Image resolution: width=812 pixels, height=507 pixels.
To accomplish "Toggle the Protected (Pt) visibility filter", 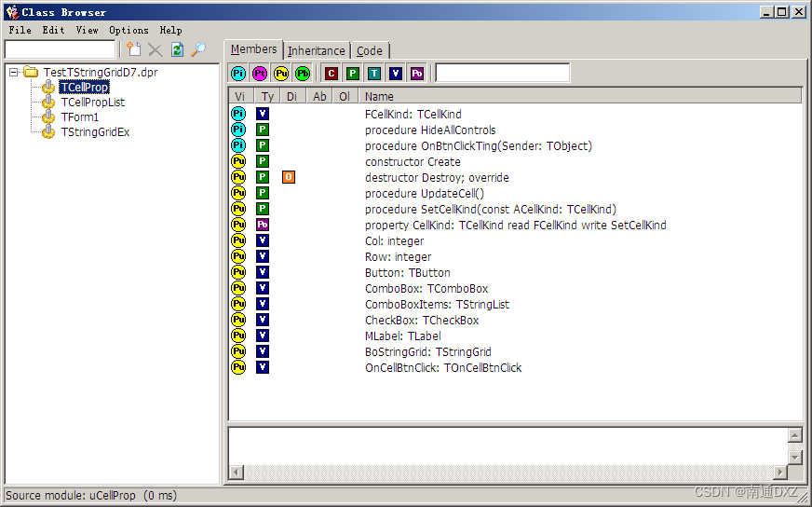I will [260, 74].
